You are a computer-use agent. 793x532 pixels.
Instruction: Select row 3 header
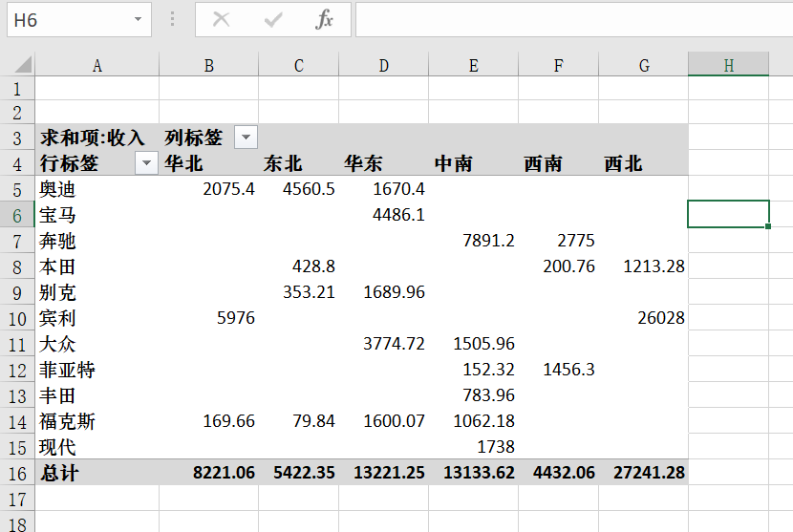(17, 138)
